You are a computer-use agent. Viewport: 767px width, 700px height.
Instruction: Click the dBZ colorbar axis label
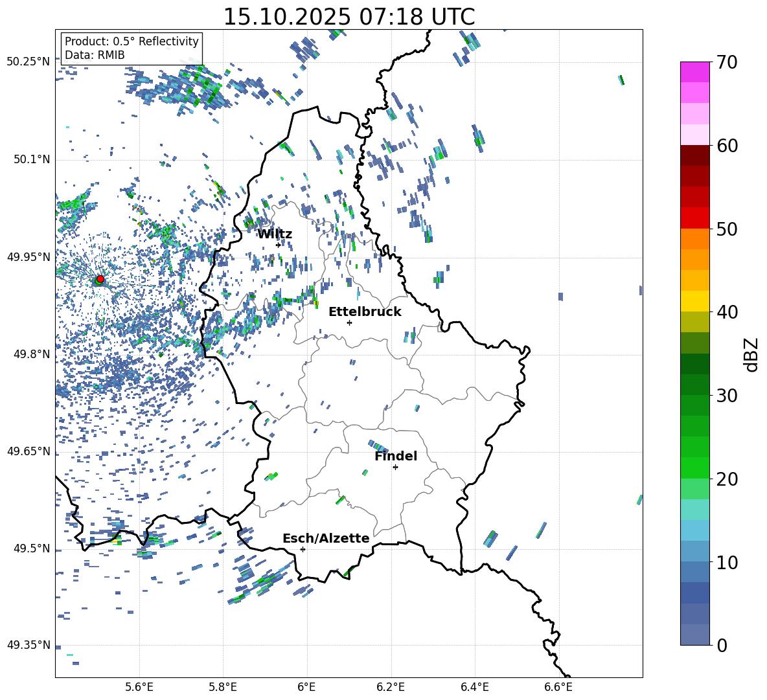751,354
